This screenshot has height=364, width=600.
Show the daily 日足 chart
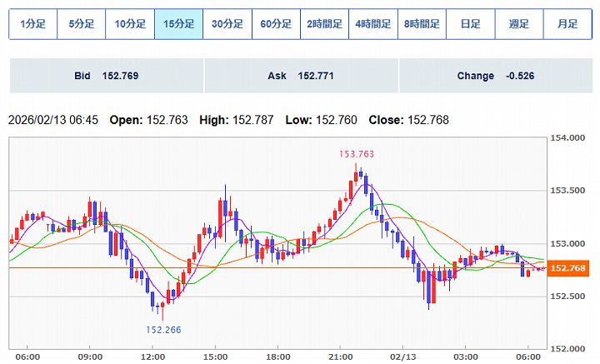[470, 24]
